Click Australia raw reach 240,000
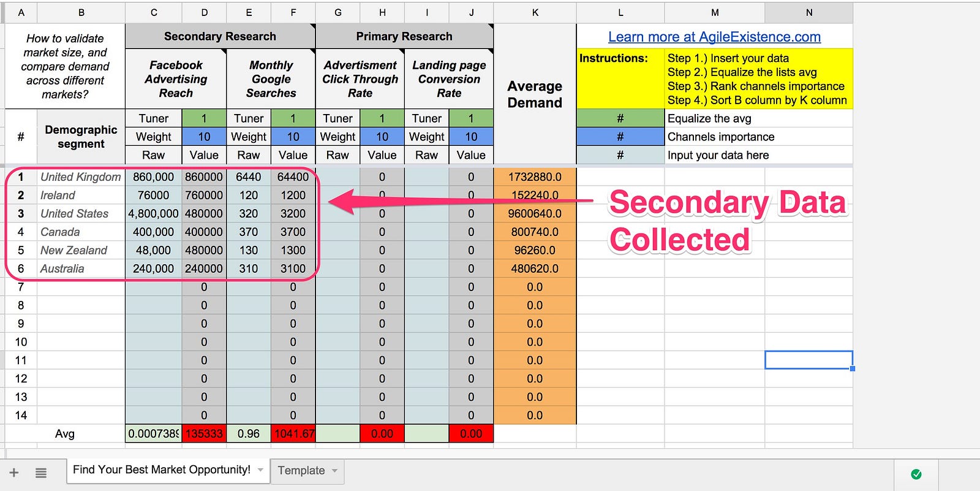The height and width of the screenshot is (491, 980). coord(154,269)
